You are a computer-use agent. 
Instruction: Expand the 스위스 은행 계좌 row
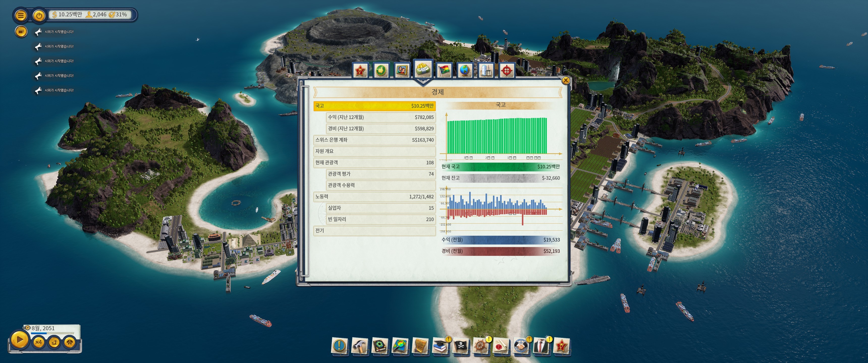(374, 140)
